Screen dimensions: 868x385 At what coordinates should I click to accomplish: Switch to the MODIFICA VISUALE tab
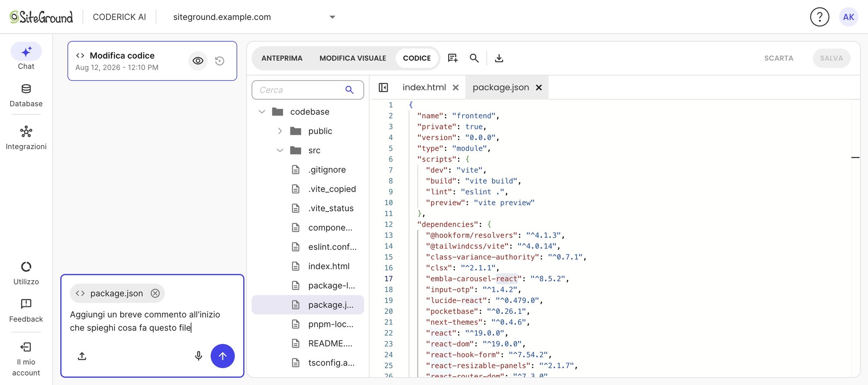[353, 58]
